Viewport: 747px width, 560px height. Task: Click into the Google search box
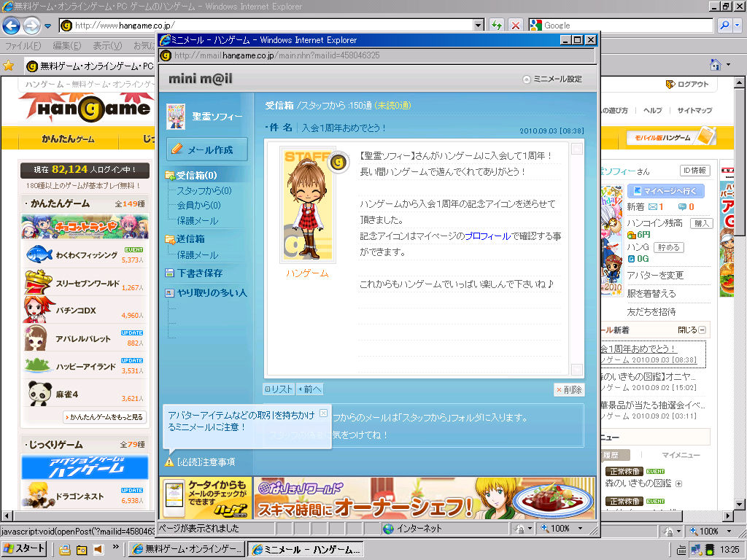coord(627,26)
